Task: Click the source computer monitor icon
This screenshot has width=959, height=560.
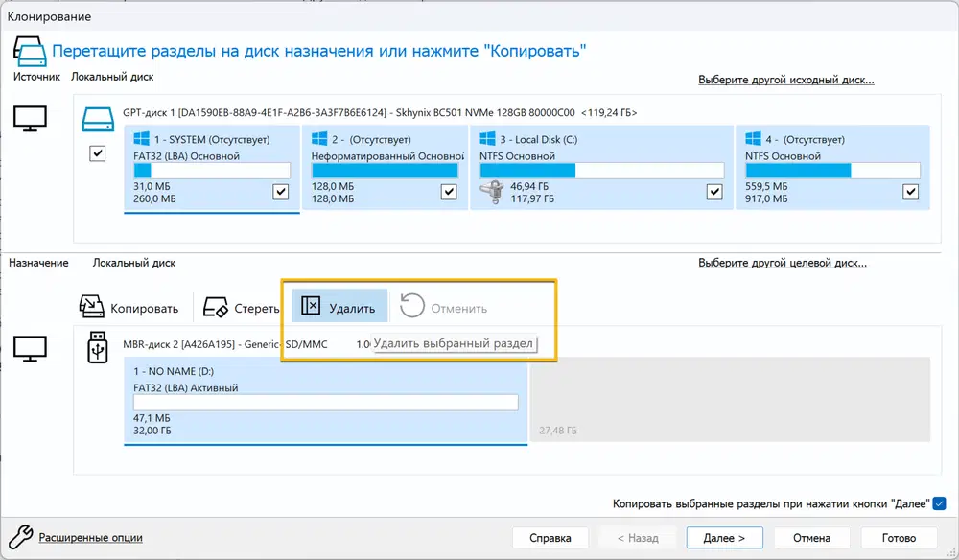Action: (29, 119)
